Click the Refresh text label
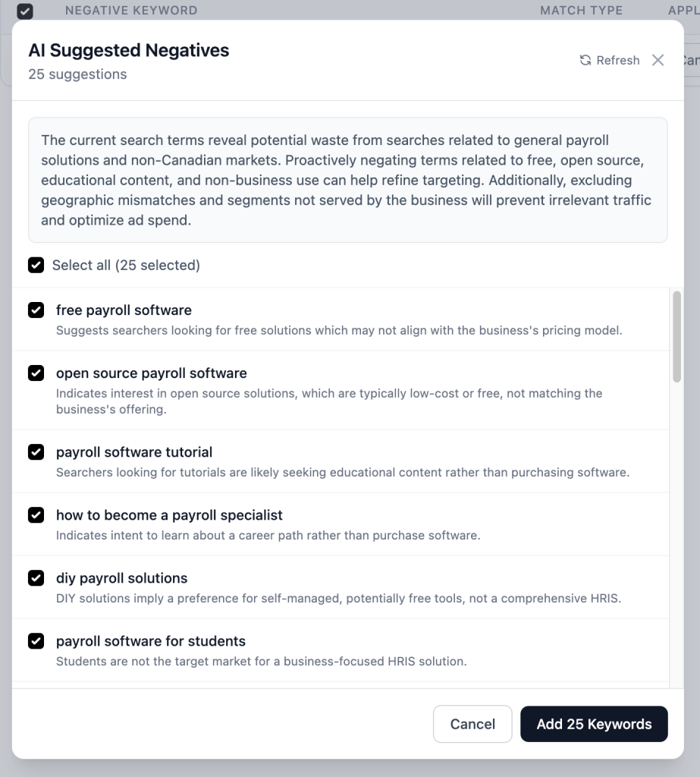Viewport: 700px width, 777px height. click(x=618, y=60)
